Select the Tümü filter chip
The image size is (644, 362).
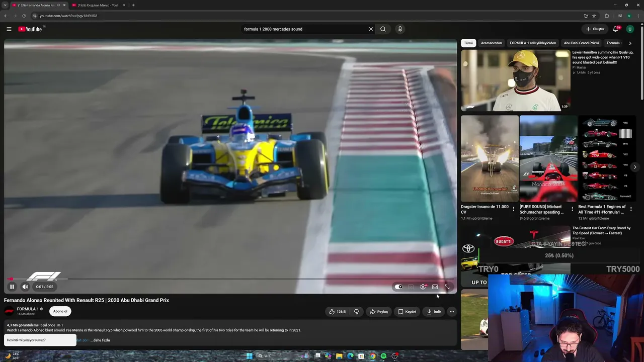pyautogui.click(x=468, y=43)
